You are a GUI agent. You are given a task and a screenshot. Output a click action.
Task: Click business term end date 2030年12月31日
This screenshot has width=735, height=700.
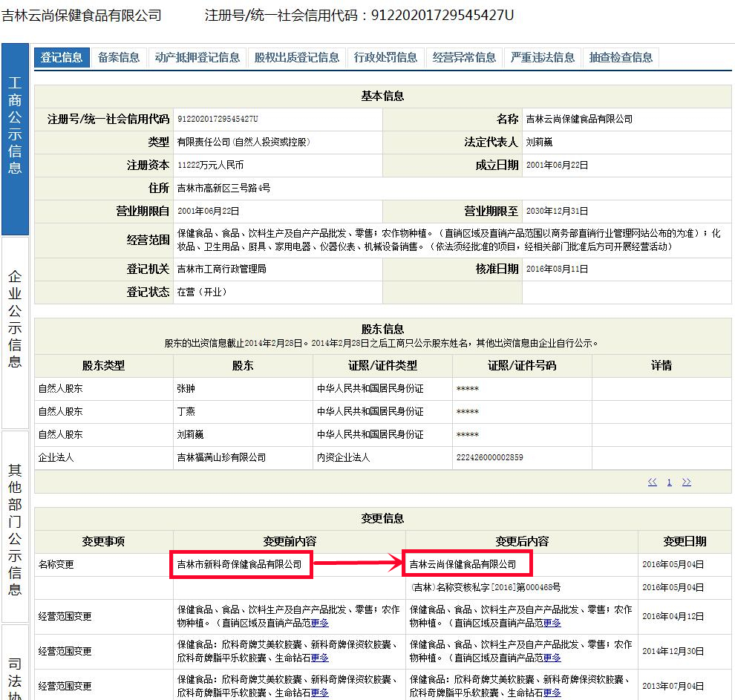557,211
